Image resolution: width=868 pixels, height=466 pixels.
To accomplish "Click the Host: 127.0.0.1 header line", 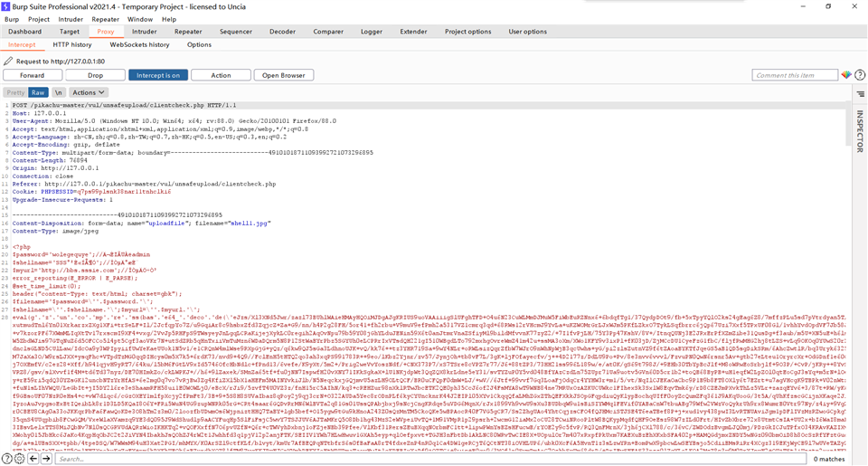I will pyautogui.click(x=39, y=113).
